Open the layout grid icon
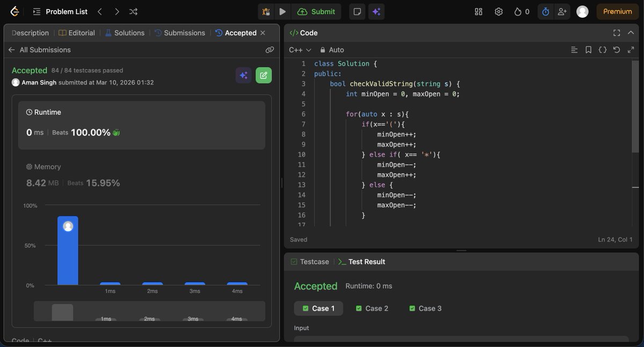 [x=479, y=11]
